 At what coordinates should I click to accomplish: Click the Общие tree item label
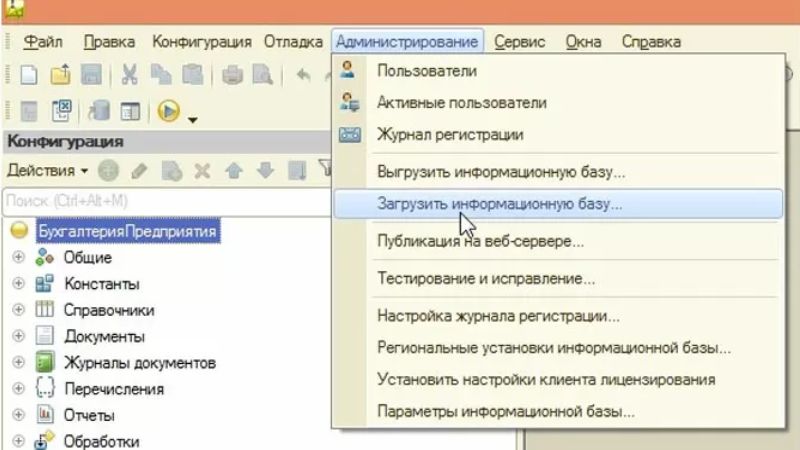pyautogui.click(x=87, y=257)
